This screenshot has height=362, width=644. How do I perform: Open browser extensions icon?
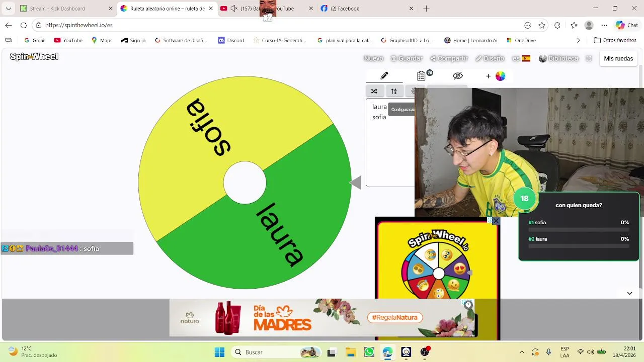(x=557, y=25)
